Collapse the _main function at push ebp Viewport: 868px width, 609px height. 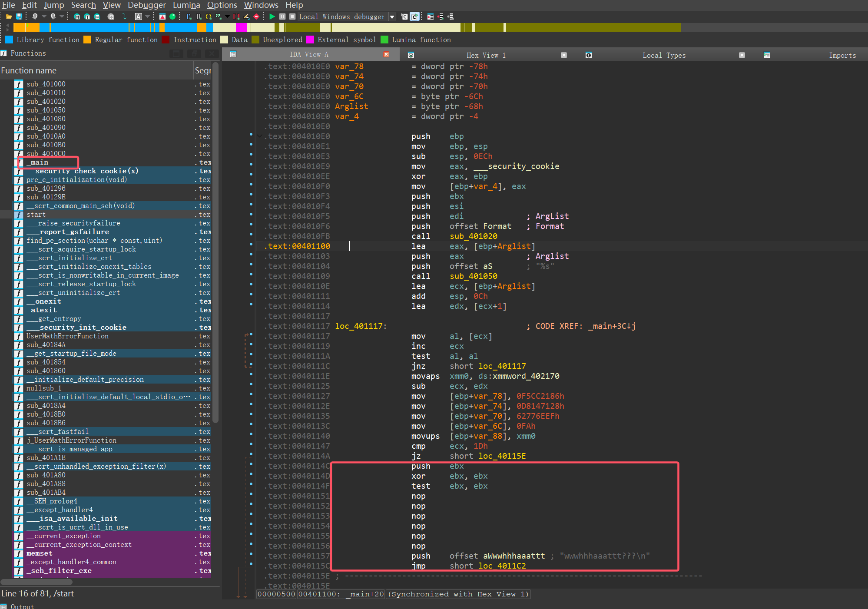pos(259,136)
